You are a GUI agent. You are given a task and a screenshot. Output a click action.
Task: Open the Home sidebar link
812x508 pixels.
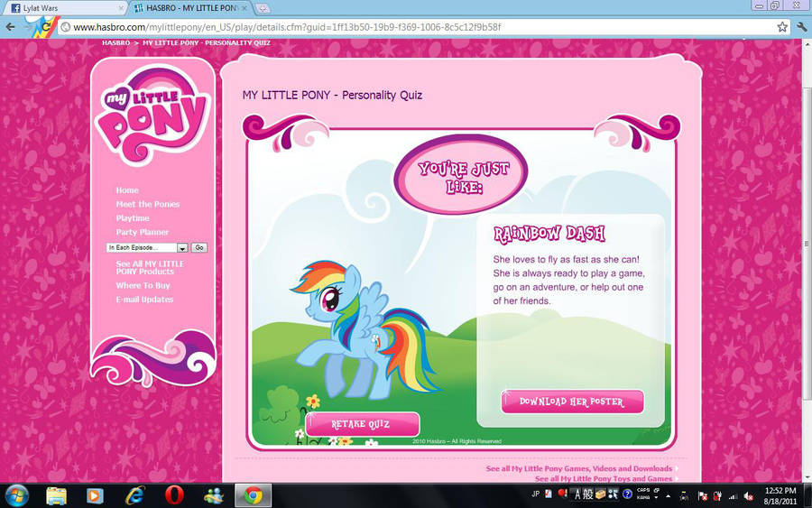tap(127, 190)
